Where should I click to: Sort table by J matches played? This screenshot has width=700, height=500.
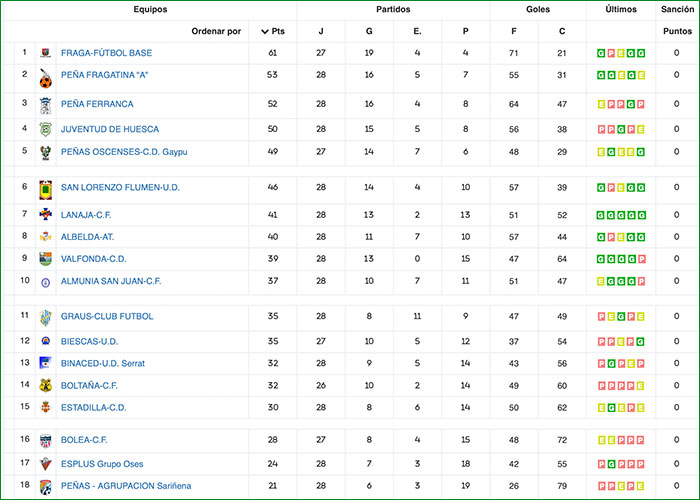pyautogui.click(x=321, y=31)
